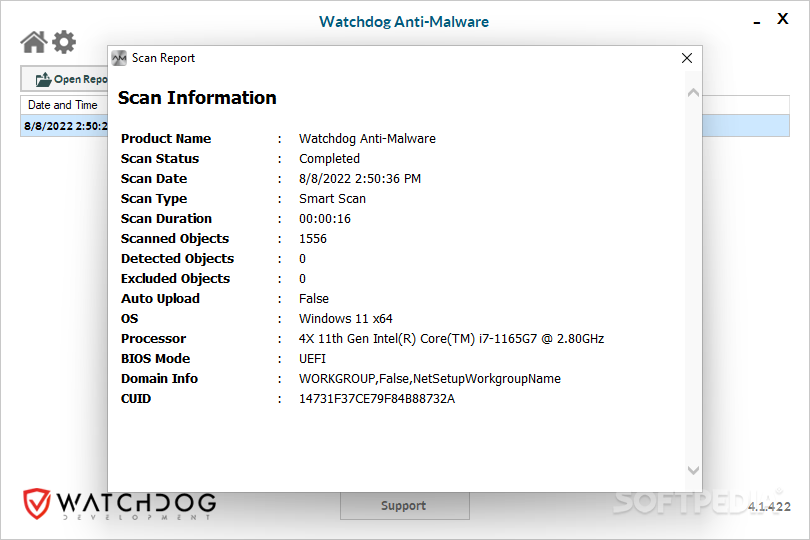The height and width of the screenshot is (540, 810).
Task: Go to the Home screen icon
Action: click(x=34, y=42)
